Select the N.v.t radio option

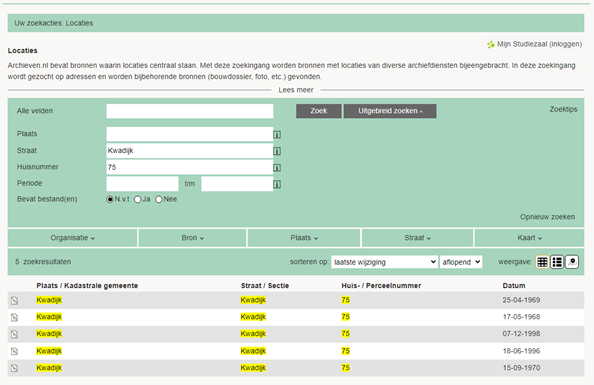pyautogui.click(x=110, y=199)
